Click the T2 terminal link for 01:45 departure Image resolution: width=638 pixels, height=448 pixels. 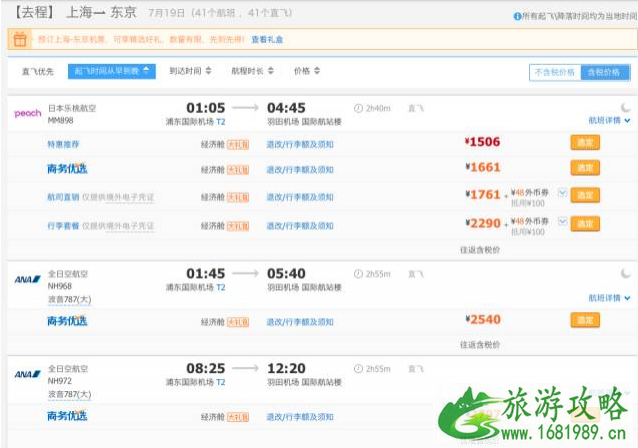point(221,287)
